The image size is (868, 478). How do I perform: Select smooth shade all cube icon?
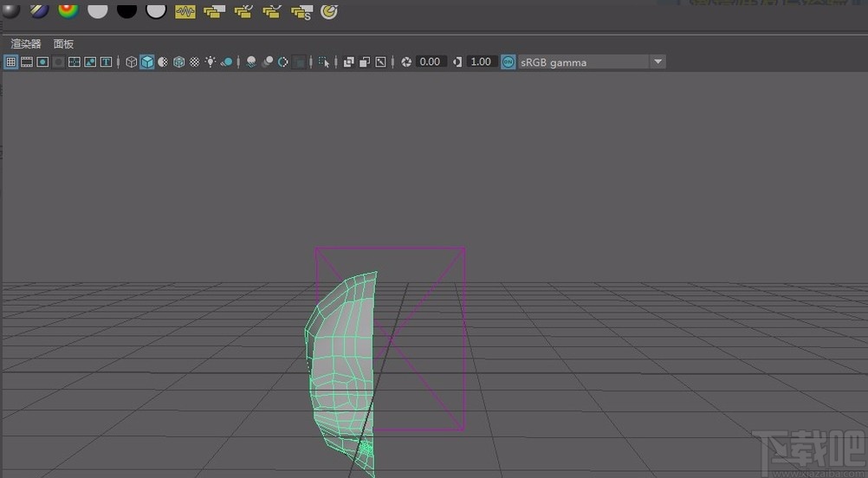pyautogui.click(x=147, y=62)
